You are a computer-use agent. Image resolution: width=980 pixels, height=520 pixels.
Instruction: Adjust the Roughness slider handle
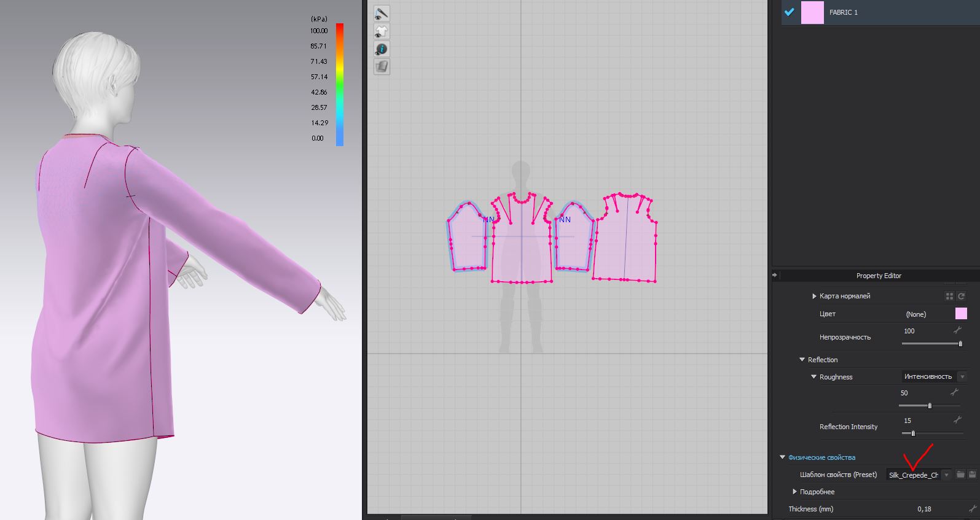coord(930,406)
